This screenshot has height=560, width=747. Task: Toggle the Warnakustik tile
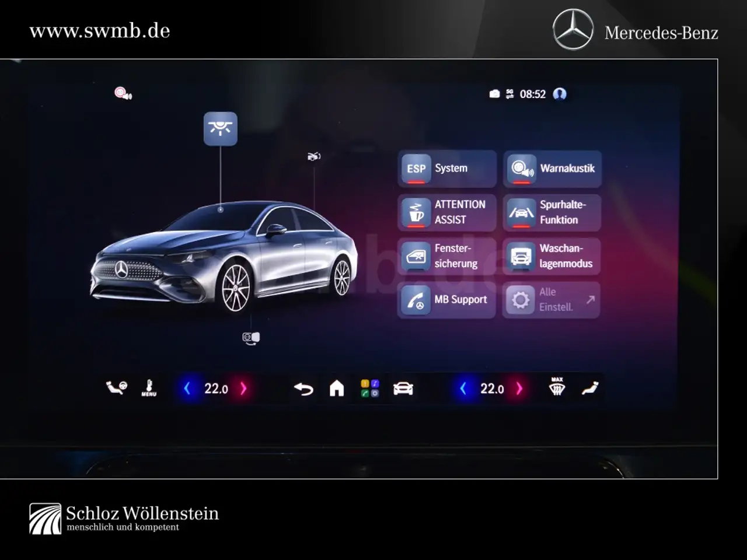pos(552,169)
